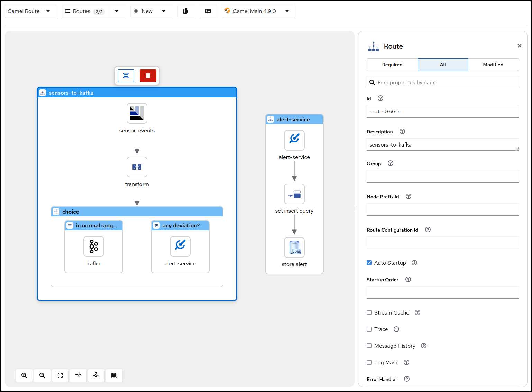Select the kafka node icon
532x392 pixels.
pos(94,246)
